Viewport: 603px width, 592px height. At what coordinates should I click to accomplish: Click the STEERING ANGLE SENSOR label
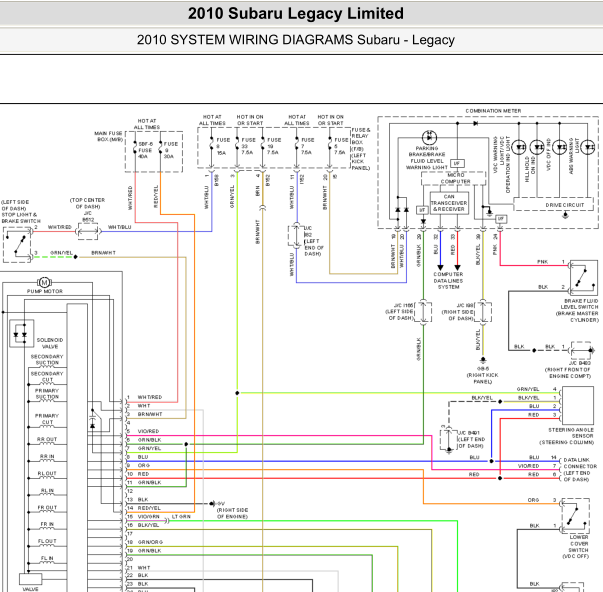(x=571, y=436)
